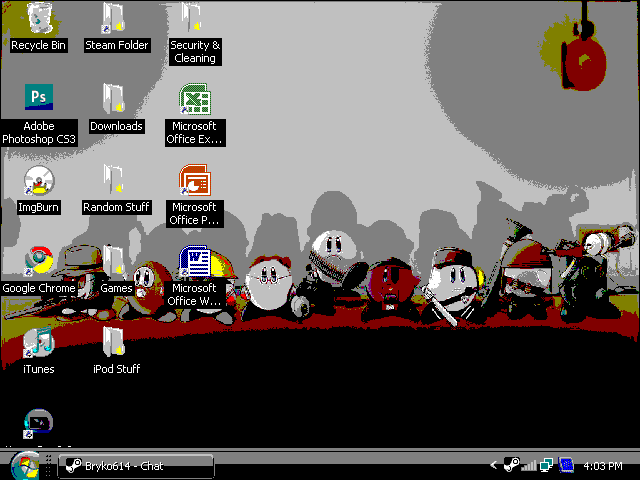Switch to Bryko614 - Chat taskbar window
The width and height of the screenshot is (640, 480).
pos(136,466)
